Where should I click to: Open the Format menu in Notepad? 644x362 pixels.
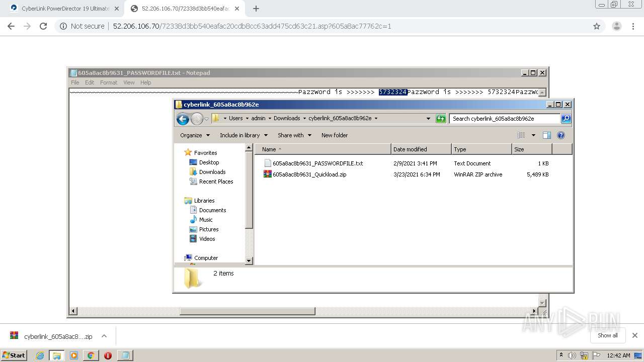tap(109, 82)
